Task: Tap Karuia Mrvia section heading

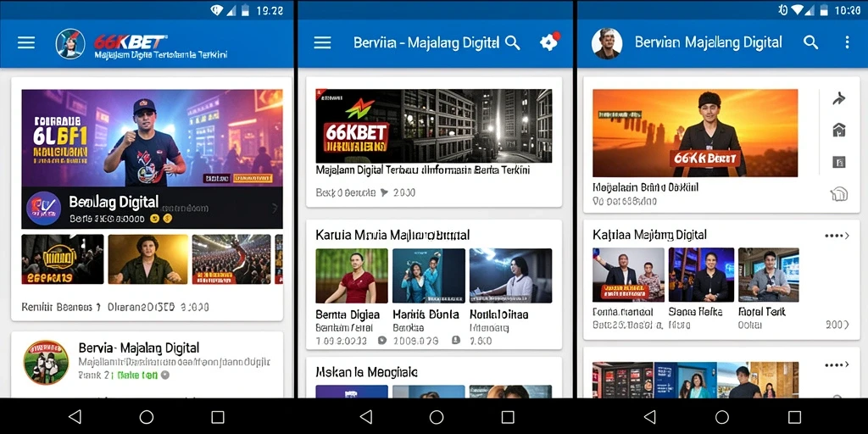Action: click(392, 235)
